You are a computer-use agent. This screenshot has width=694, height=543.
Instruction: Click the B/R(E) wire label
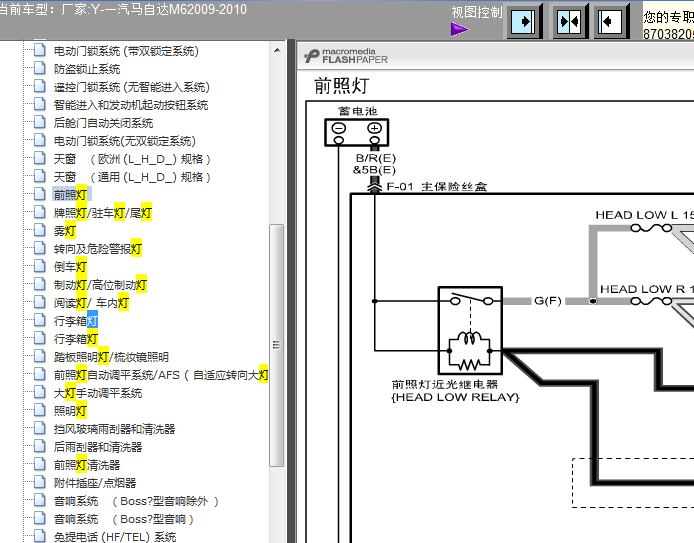(376, 158)
